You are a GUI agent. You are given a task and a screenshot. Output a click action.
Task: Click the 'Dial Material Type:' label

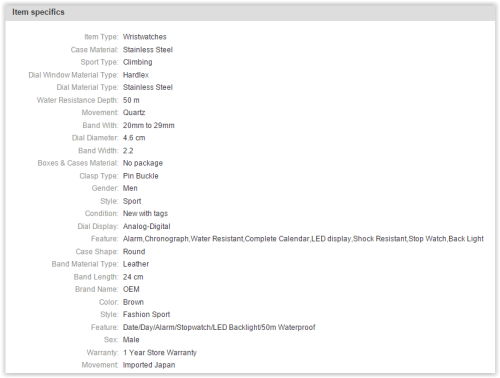87,87
